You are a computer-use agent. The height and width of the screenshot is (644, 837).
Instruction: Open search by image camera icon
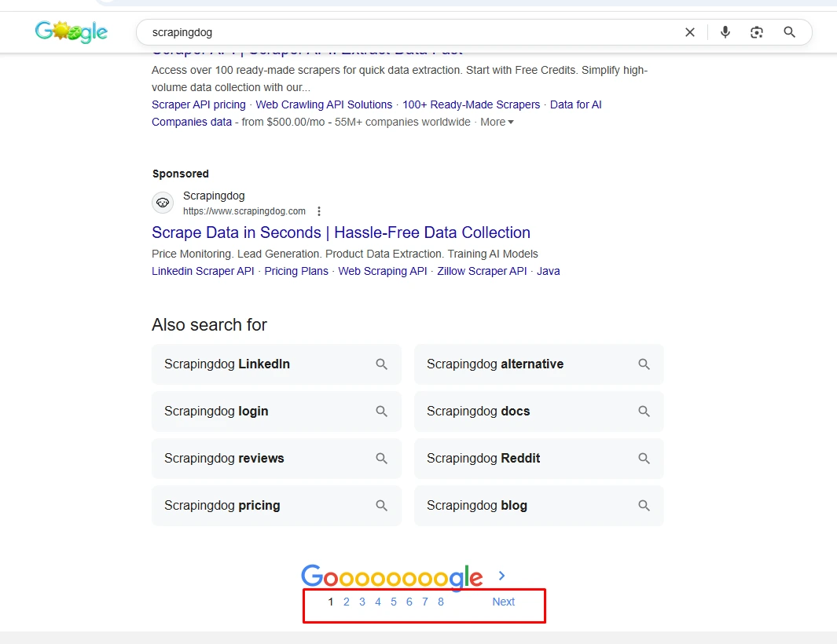click(756, 32)
